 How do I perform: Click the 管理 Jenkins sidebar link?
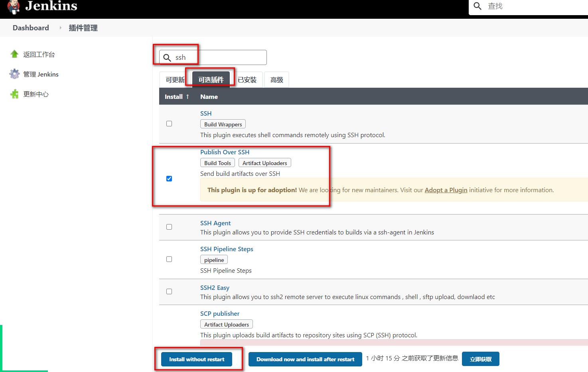pyautogui.click(x=41, y=74)
